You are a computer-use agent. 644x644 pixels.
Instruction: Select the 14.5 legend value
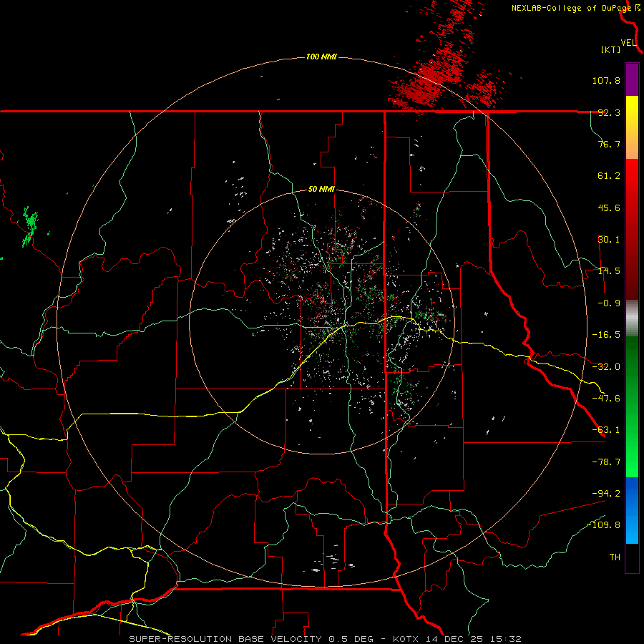coord(609,271)
